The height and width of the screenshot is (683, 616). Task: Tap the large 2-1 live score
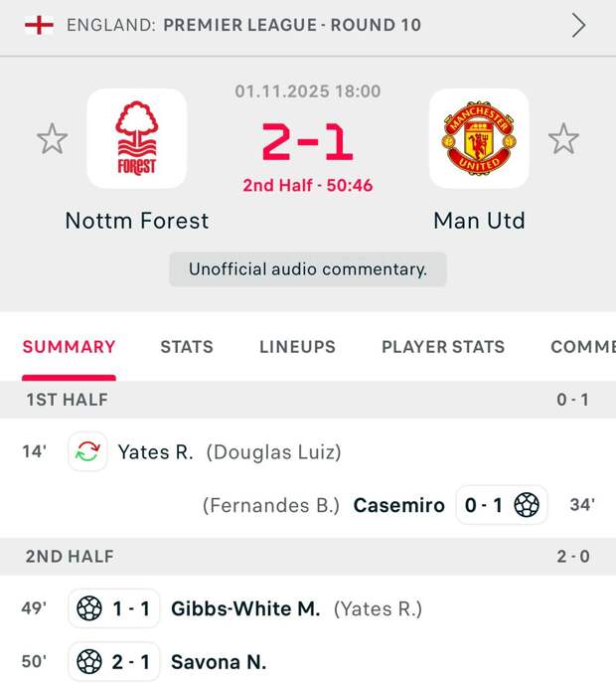click(308, 142)
